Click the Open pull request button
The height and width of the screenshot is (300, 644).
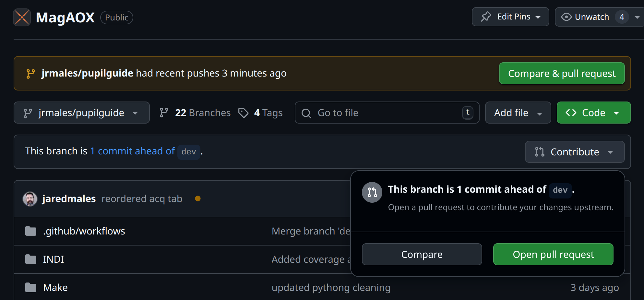(x=553, y=255)
